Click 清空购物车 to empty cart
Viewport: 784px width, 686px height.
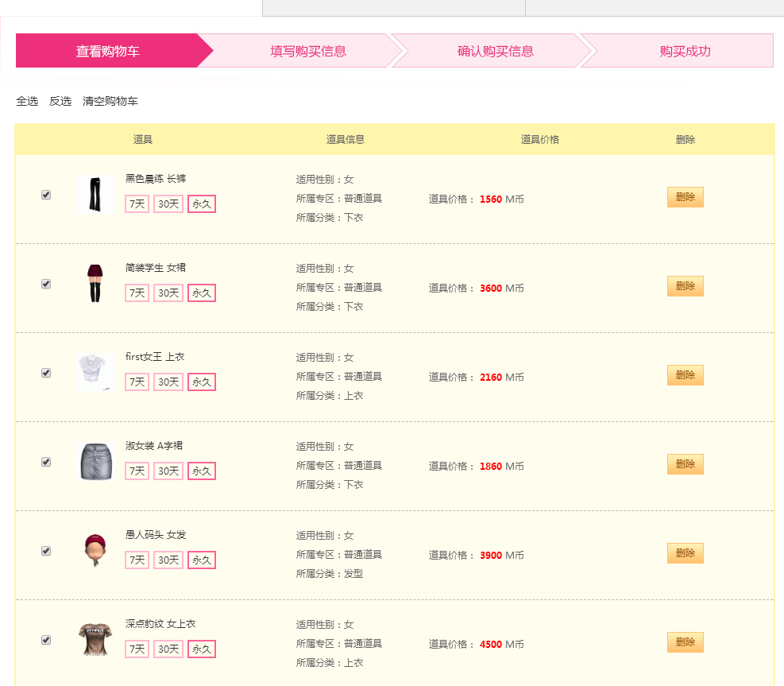click(x=110, y=101)
